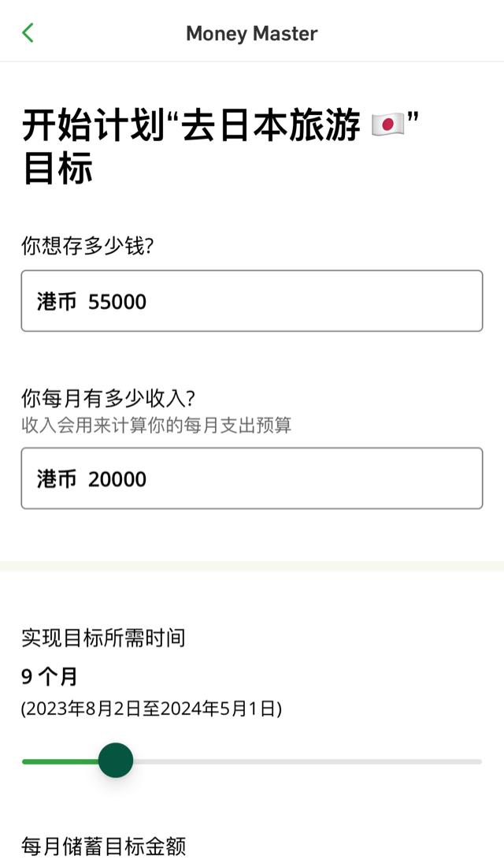Tap the income helper text about 每月支出预算
This screenshot has width=504, height=867.
156,426
